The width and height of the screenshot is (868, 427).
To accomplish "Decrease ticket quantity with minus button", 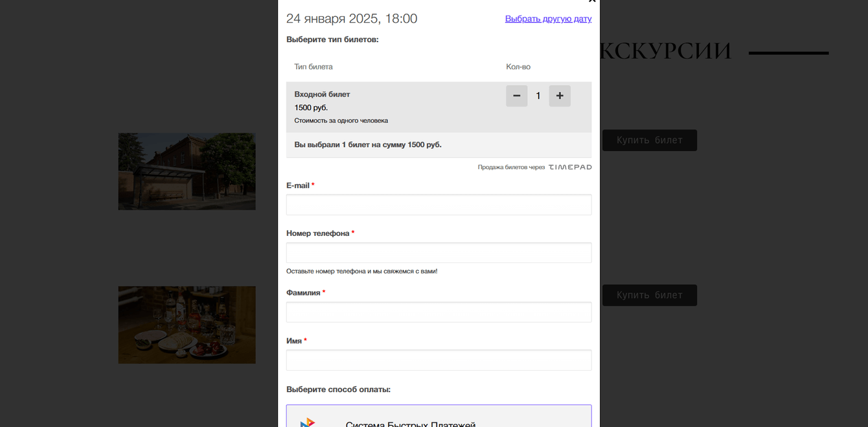I will (x=516, y=96).
